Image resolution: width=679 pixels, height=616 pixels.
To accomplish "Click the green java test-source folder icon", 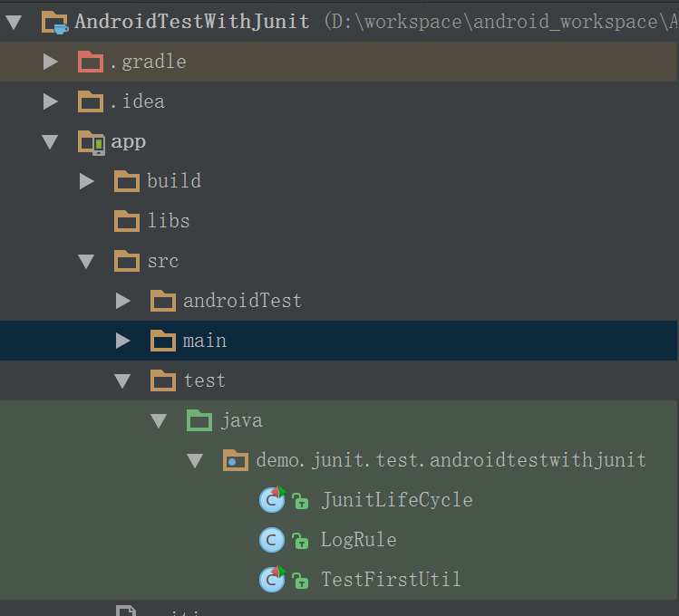I will coord(199,420).
